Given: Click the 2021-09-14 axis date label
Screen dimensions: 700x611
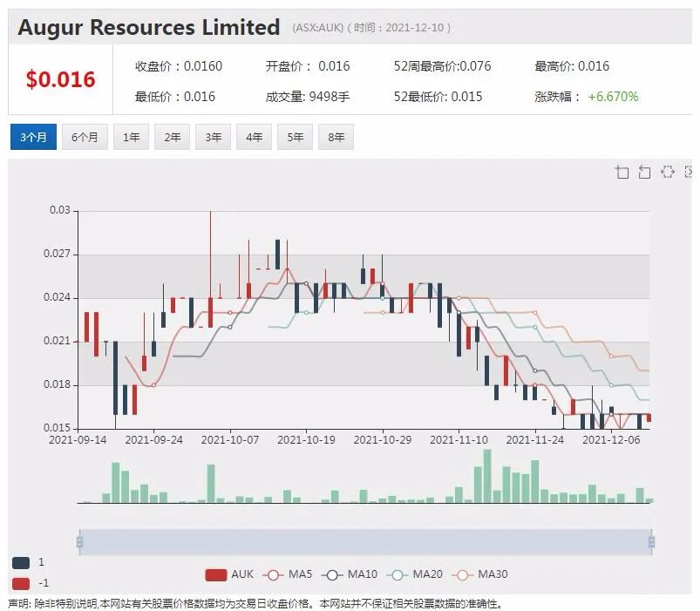Looking at the screenshot, I should 78,440.
